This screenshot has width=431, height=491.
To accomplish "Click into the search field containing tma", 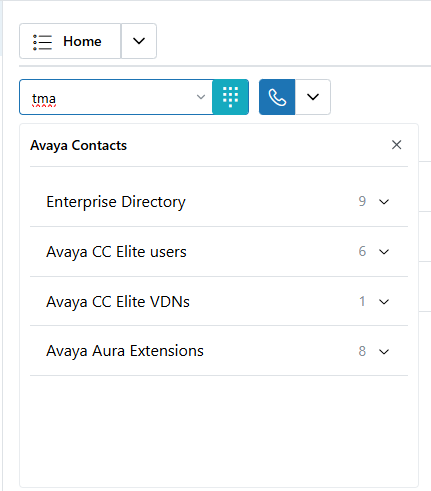I will tap(116, 97).
